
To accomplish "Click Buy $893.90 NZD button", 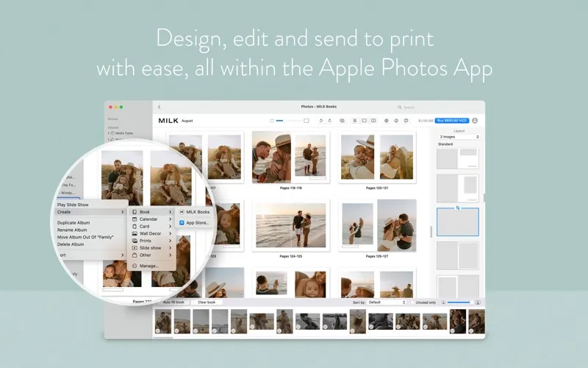I will (x=452, y=121).
